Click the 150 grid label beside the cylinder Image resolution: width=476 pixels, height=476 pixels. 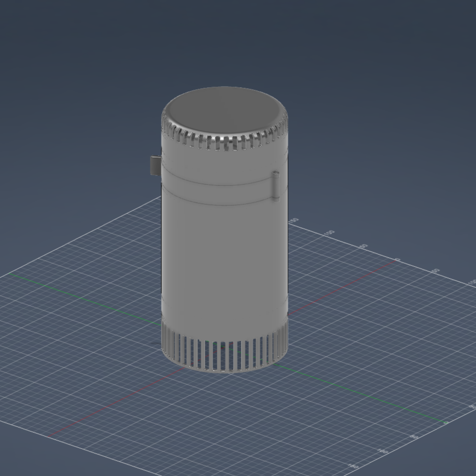294,220
